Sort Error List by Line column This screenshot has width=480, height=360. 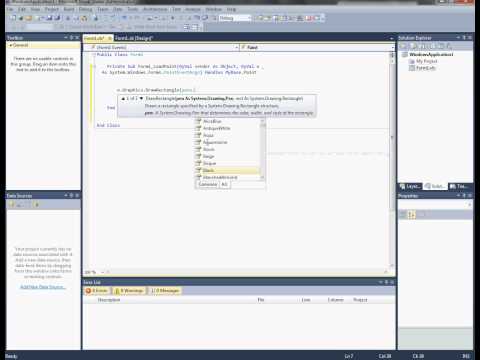[306, 300]
